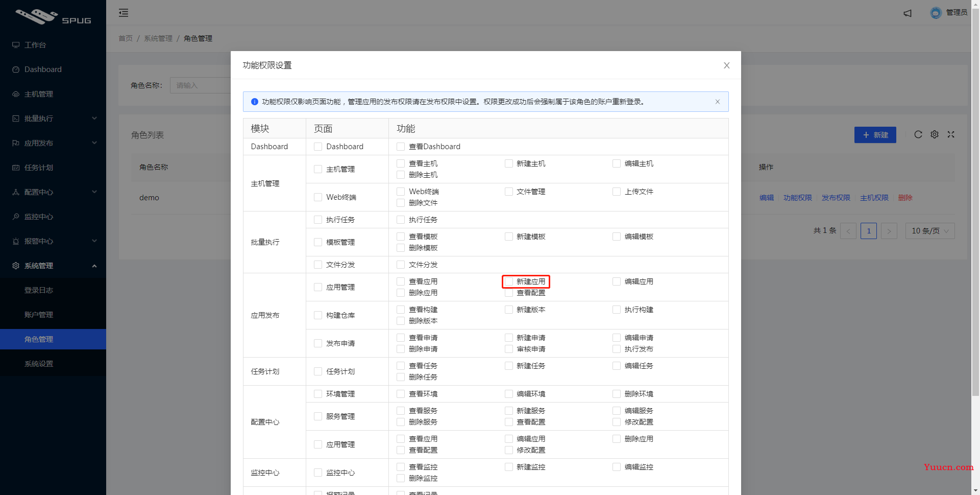Image resolution: width=980 pixels, height=495 pixels.
Task: Open the 10 条/页 page size dropdown
Action: pos(929,231)
